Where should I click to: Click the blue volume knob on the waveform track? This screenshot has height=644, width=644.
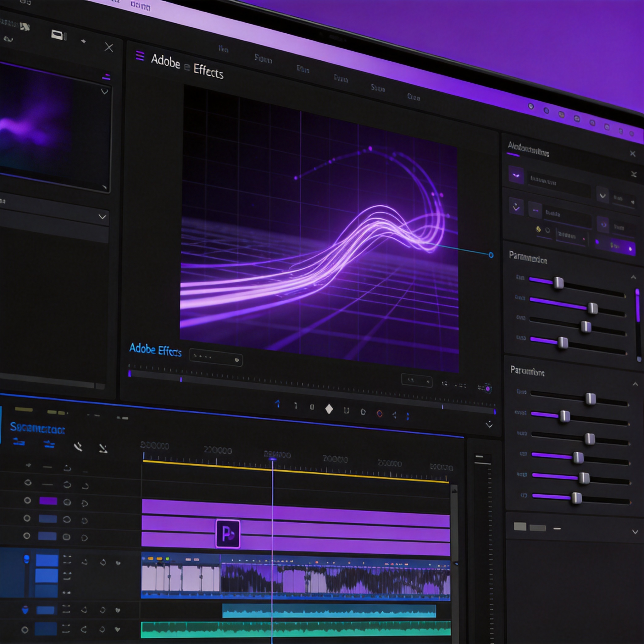26,559
